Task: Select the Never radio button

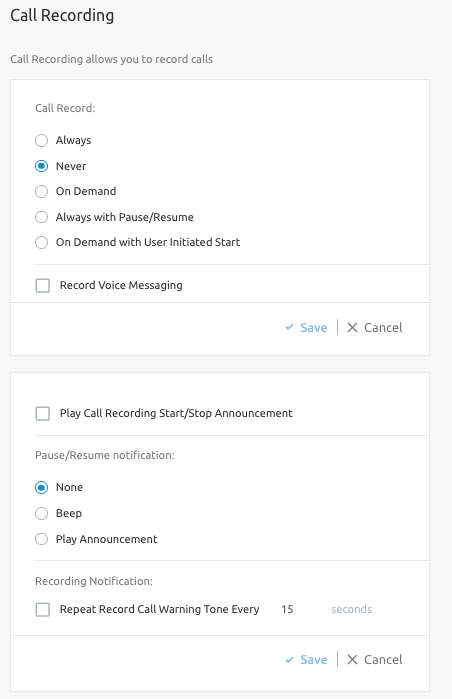Action: (x=41, y=166)
